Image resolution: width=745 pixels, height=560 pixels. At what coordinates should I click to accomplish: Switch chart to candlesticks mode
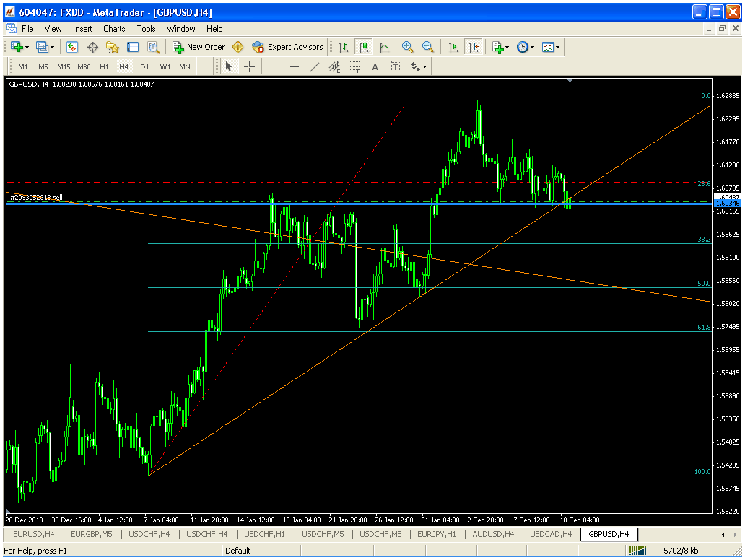pyautogui.click(x=364, y=47)
